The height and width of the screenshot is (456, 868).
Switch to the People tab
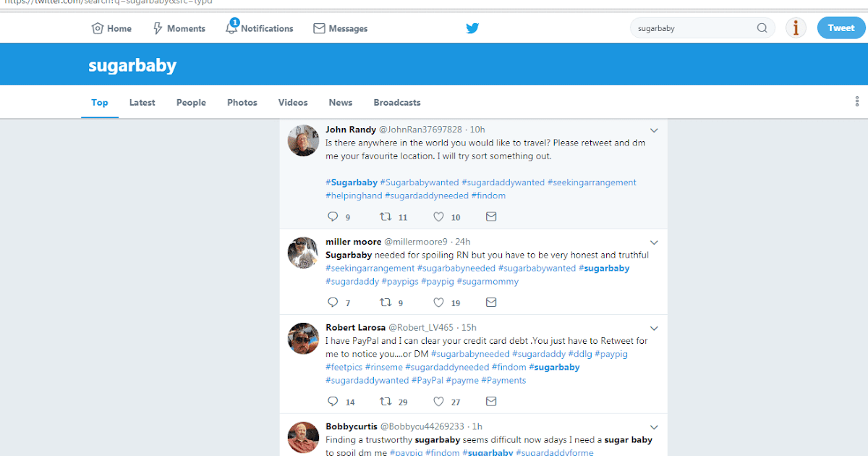click(191, 102)
